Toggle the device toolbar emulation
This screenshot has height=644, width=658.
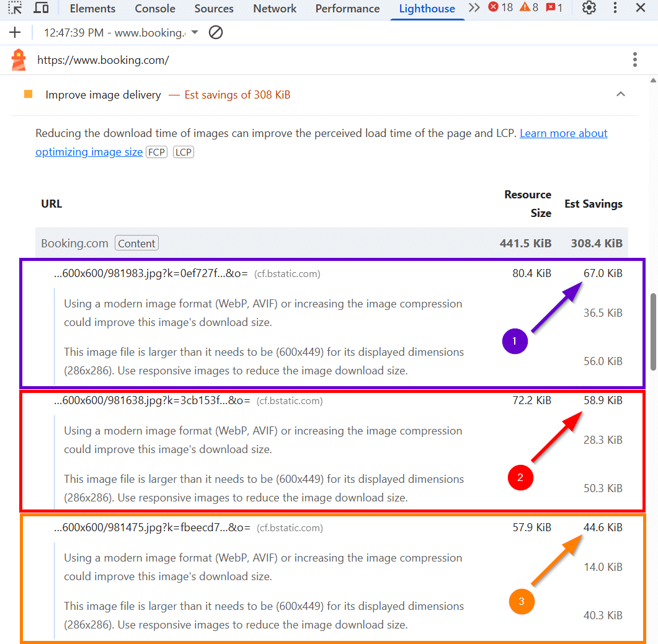click(x=41, y=8)
